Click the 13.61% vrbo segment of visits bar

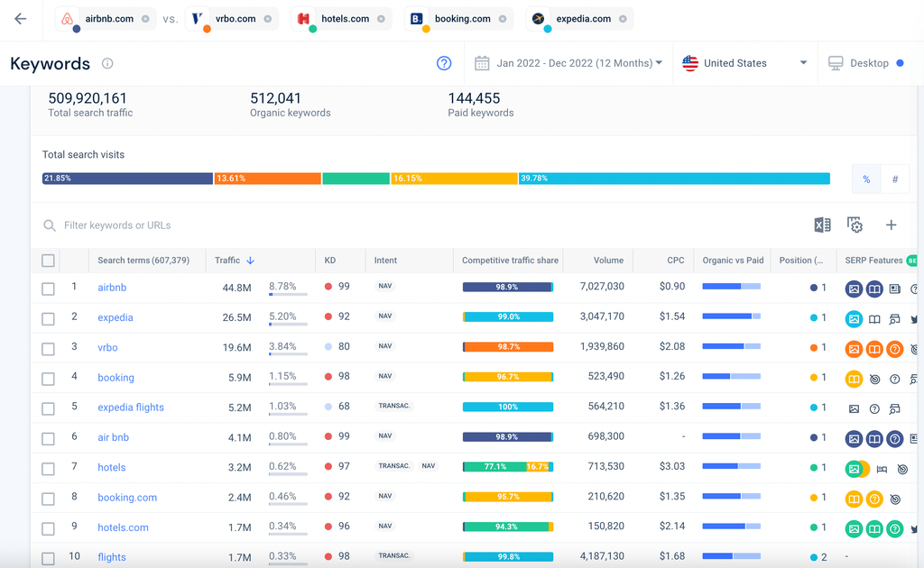(267, 179)
